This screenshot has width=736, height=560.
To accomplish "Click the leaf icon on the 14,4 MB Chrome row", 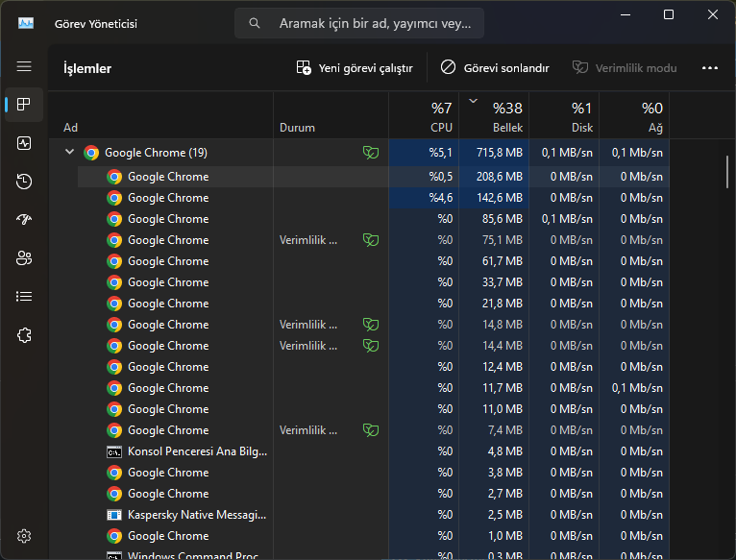I will (x=371, y=346).
